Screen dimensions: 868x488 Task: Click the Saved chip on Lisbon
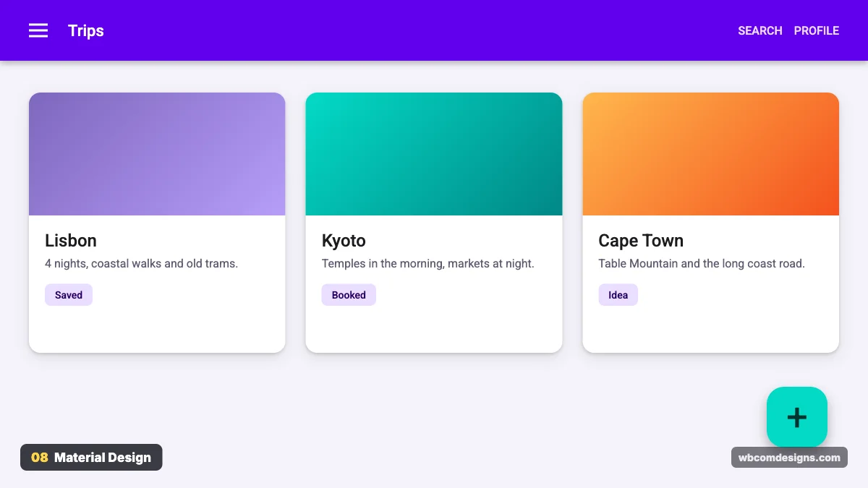[x=69, y=295]
